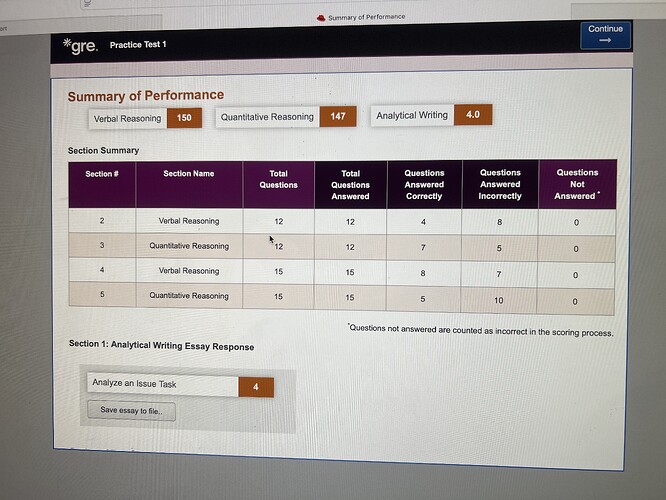This screenshot has height=500, width=666.
Task: Select the Verbal Reasoning score 150
Action: point(184,118)
